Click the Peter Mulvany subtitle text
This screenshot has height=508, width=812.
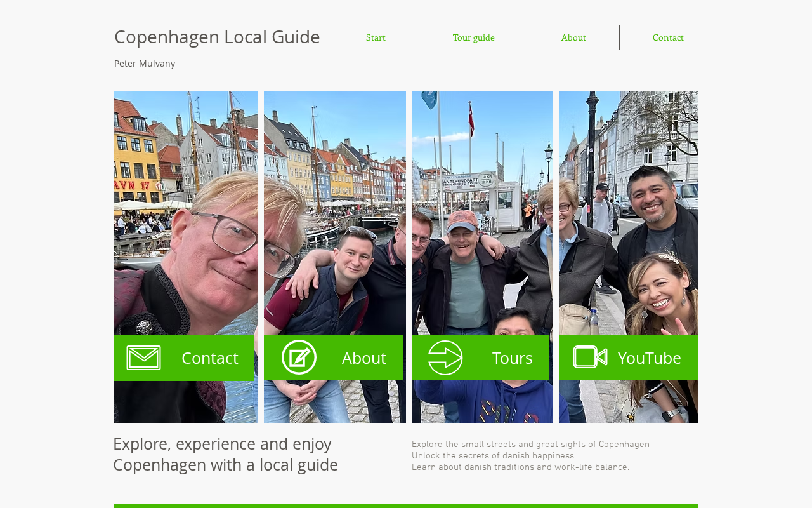pos(145,63)
